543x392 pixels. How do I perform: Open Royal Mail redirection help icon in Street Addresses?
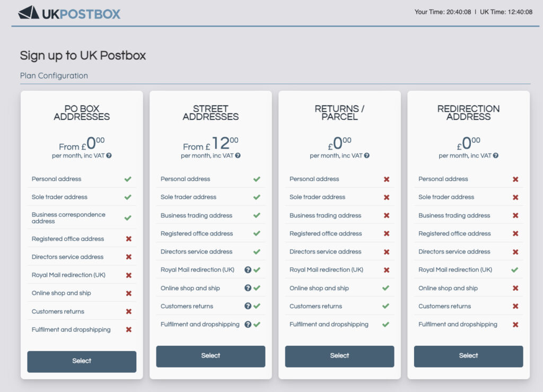pos(248,270)
